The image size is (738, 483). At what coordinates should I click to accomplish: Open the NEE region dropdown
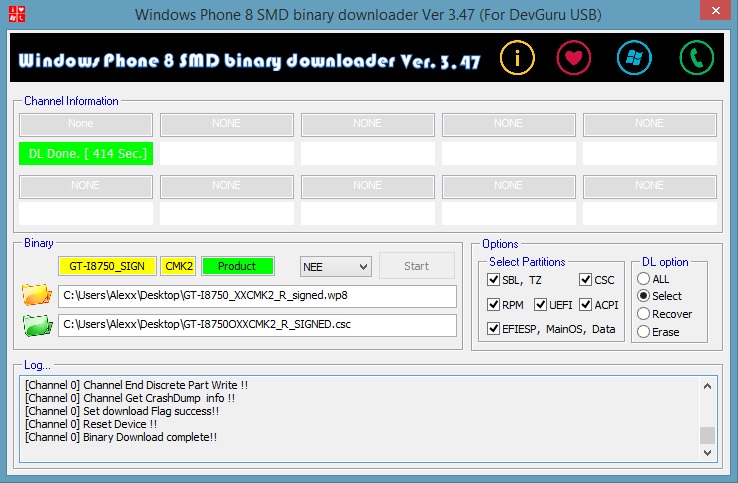coord(336,267)
